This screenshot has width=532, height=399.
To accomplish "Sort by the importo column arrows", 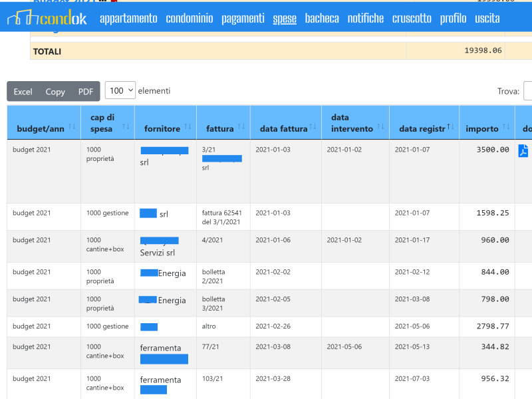I will tap(506, 127).
